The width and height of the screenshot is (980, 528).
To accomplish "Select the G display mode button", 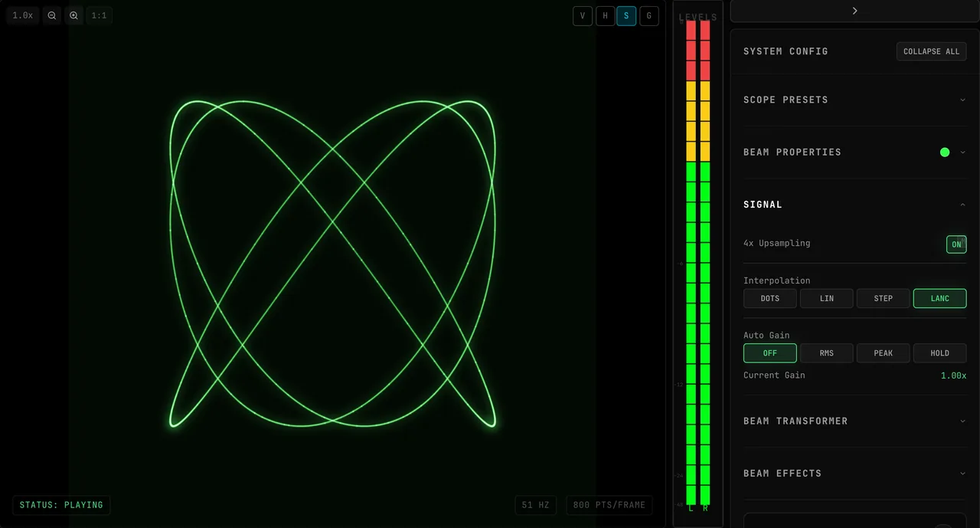I will click(649, 16).
